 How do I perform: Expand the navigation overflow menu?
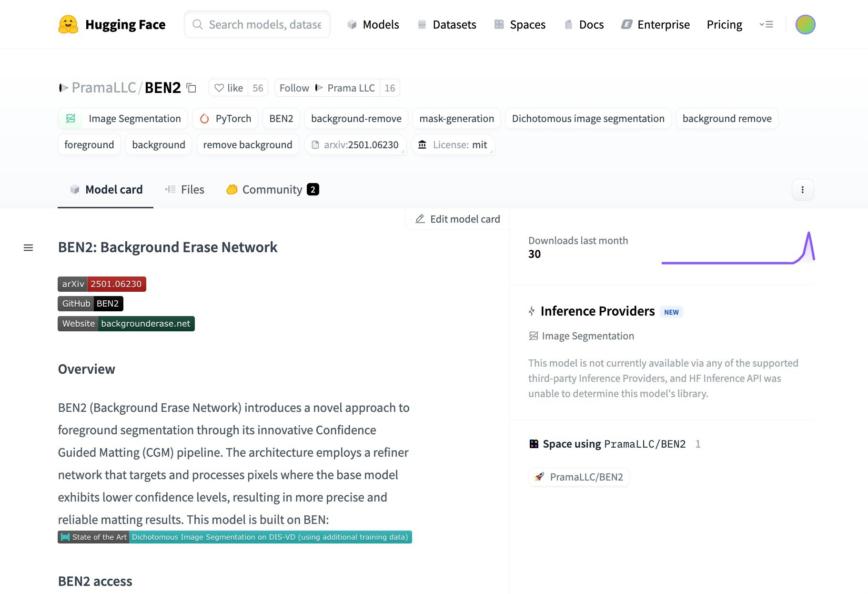[766, 24]
